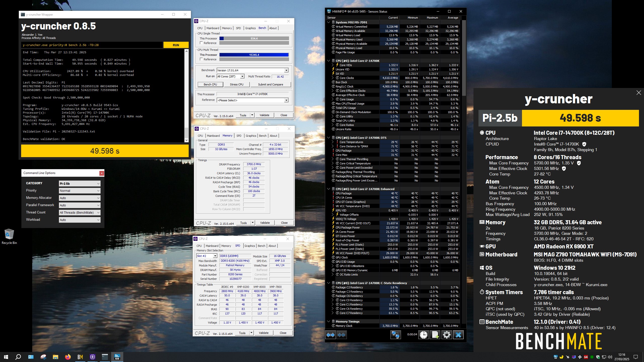Screen dimensions: 644x362
Task: Close the Command Line Options panel
Action: coord(102,173)
